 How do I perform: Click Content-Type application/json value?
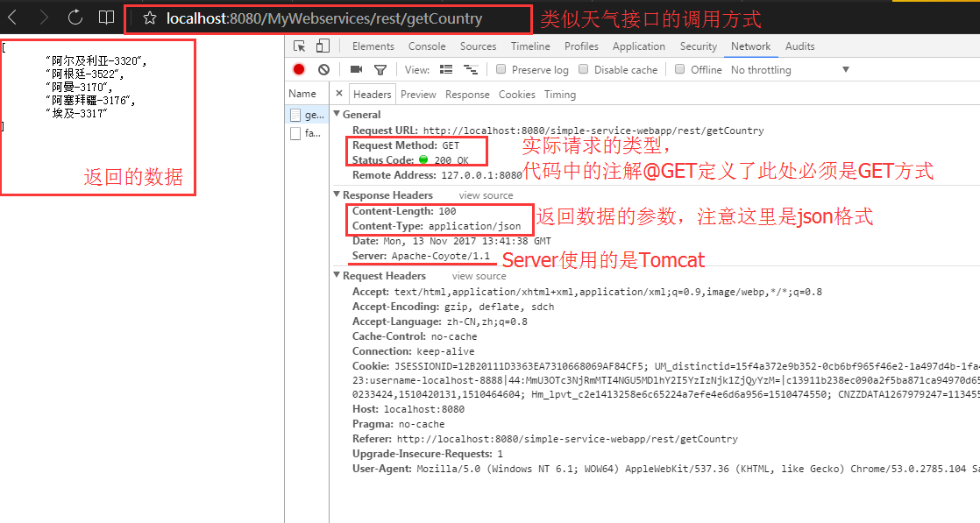[x=474, y=226]
